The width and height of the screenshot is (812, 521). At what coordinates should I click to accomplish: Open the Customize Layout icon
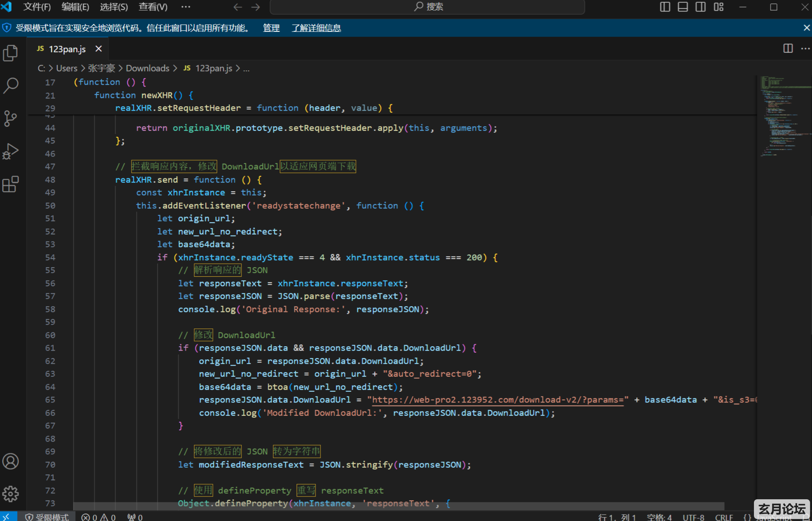[719, 7]
